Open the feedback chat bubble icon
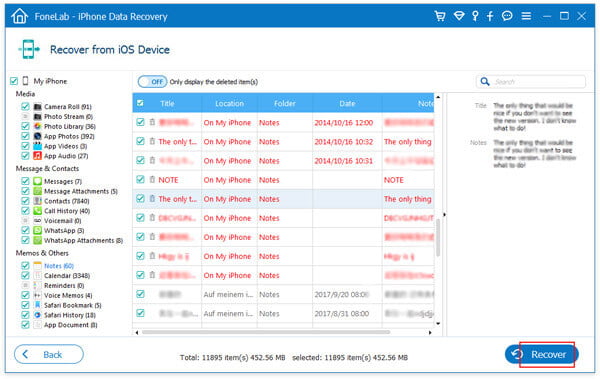Screen dimensions: 600x379 507,16
